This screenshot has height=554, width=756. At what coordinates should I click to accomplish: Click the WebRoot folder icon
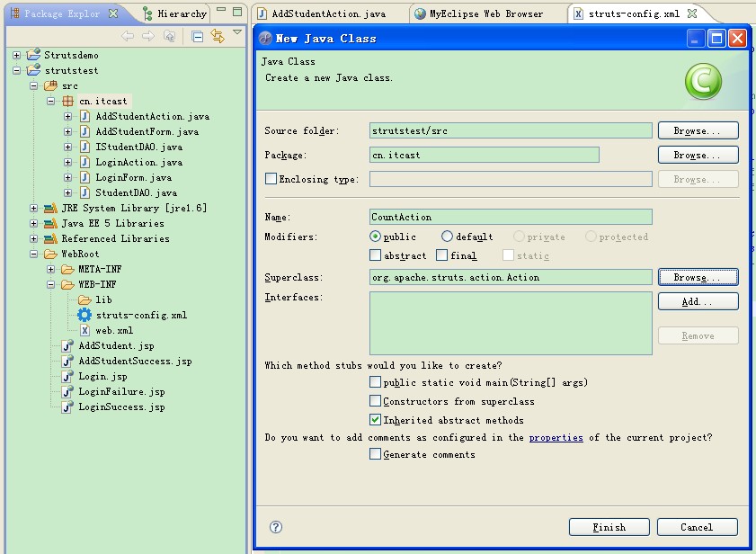tap(50, 254)
